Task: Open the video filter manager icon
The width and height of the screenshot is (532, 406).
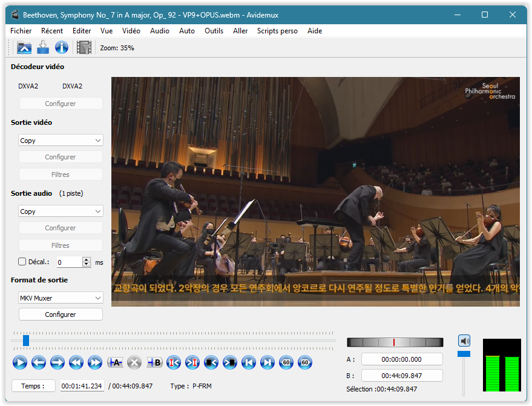Action: point(84,47)
